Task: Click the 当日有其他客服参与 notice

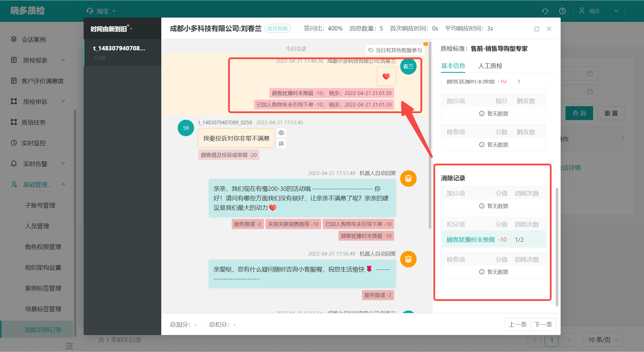Action: click(x=395, y=50)
